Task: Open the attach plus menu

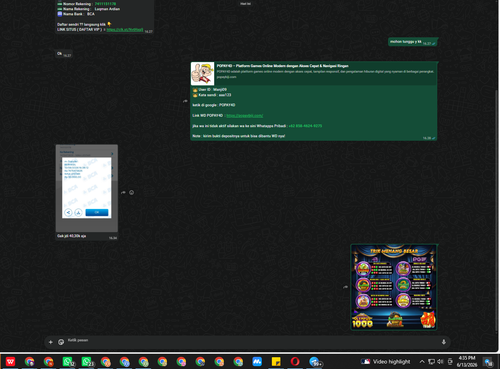Action: [51, 342]
